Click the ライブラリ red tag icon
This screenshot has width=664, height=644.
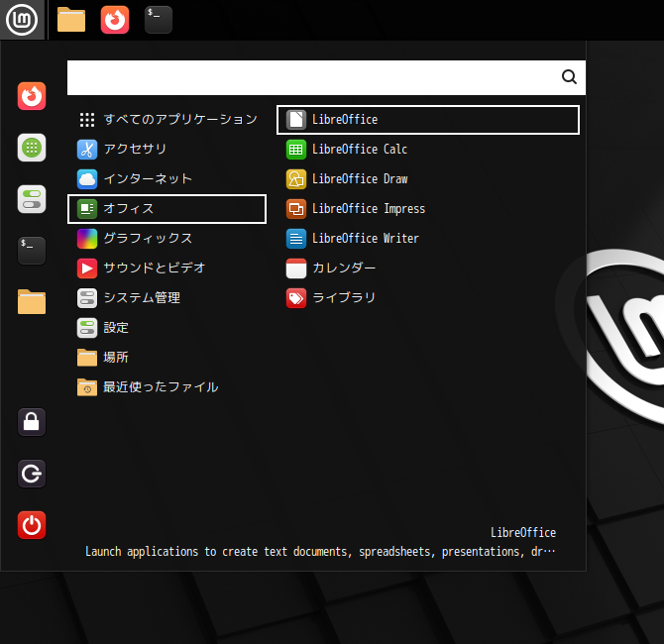296,298
